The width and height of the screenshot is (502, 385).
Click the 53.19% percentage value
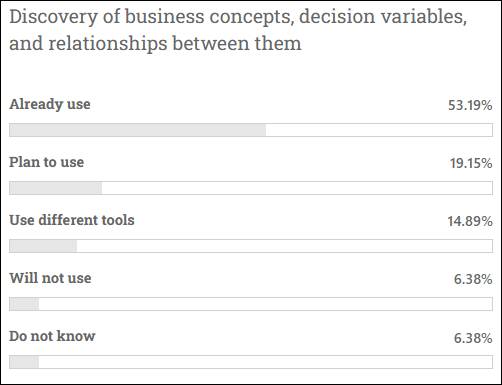tap(470, 105)
